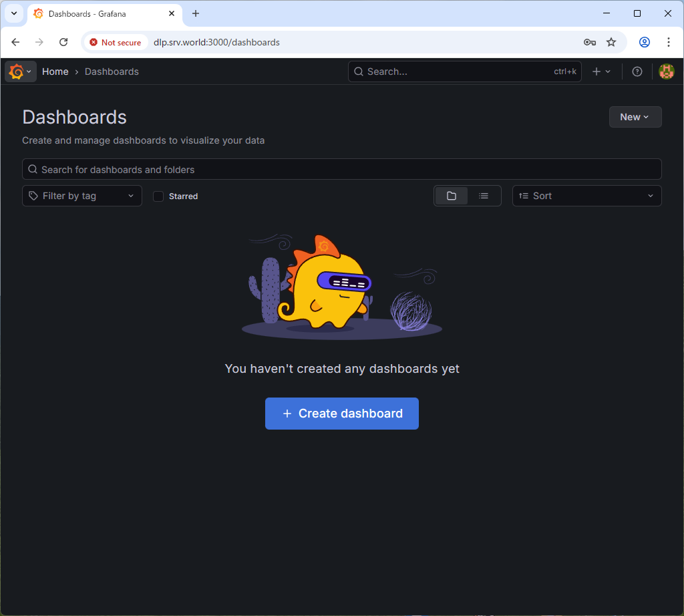
Task: Switch to list view layout
Action: [x=484, y=196]
